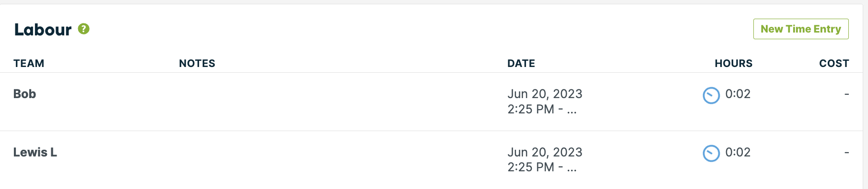This screenshot has width=868, height=189.
Task: Click the Labour section heading
Action: (43, 30)
